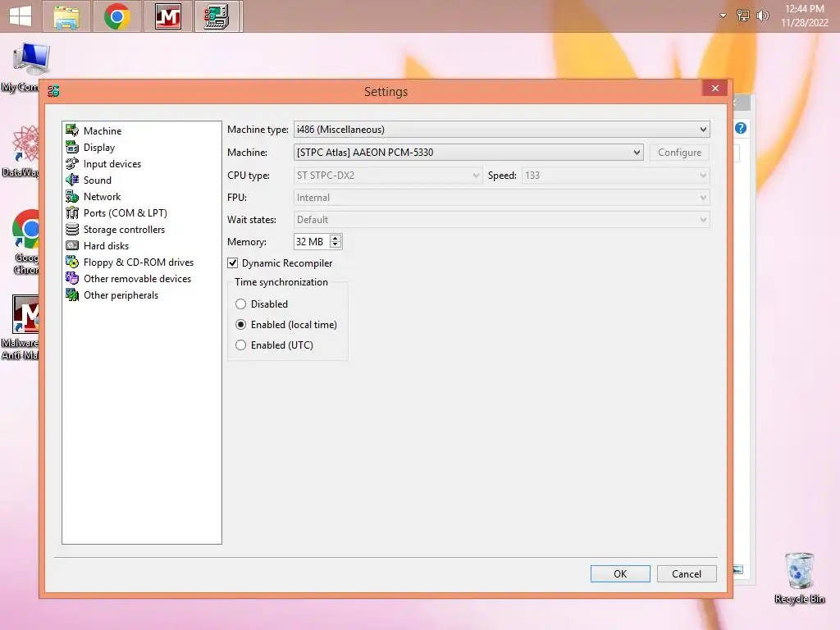Viewport: 840px width, 630px height.
Task: Select the Machine text in category list
Action: coord(103,130)
